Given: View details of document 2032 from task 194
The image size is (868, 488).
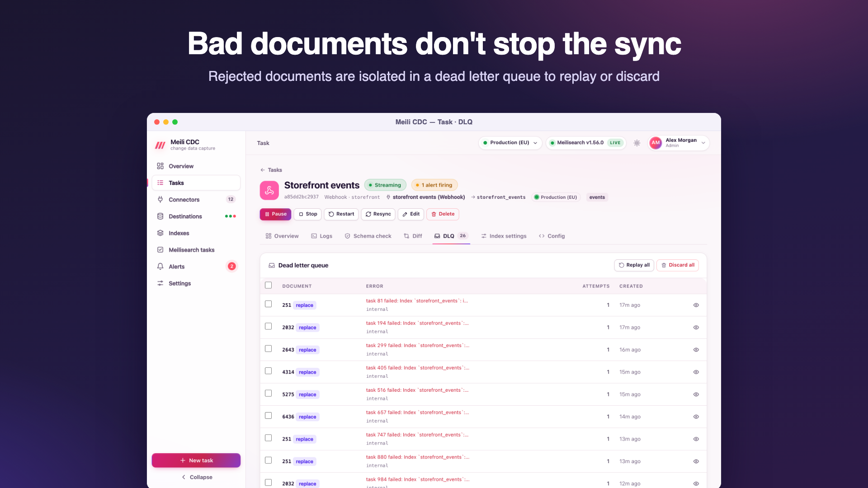Looking at the screenshot, I should (x=696, y=328).
